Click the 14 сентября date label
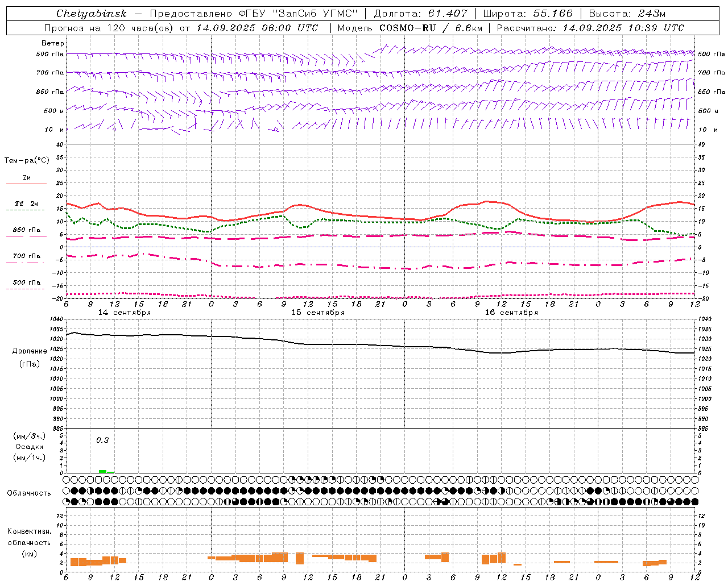This screenshot has width=728, height=582. click(x=125, y=313)
